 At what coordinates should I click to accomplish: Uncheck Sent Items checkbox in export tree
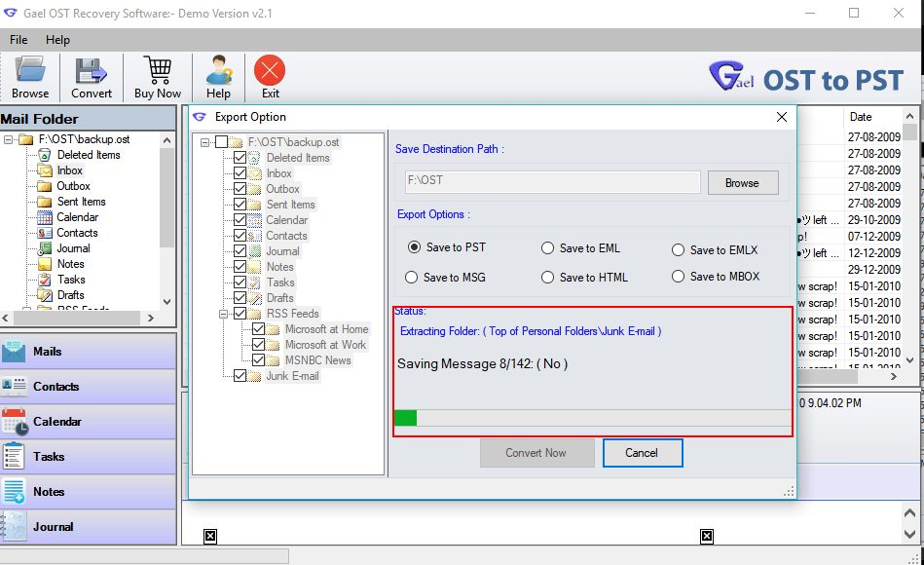240,204
